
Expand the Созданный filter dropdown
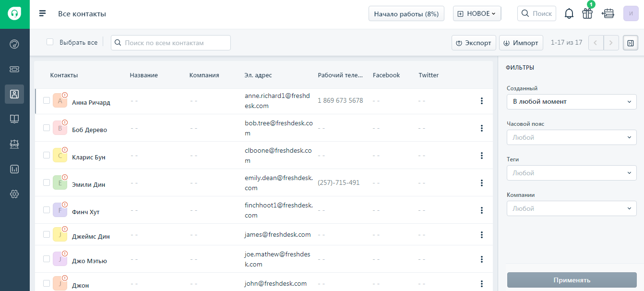coord(572,102)
